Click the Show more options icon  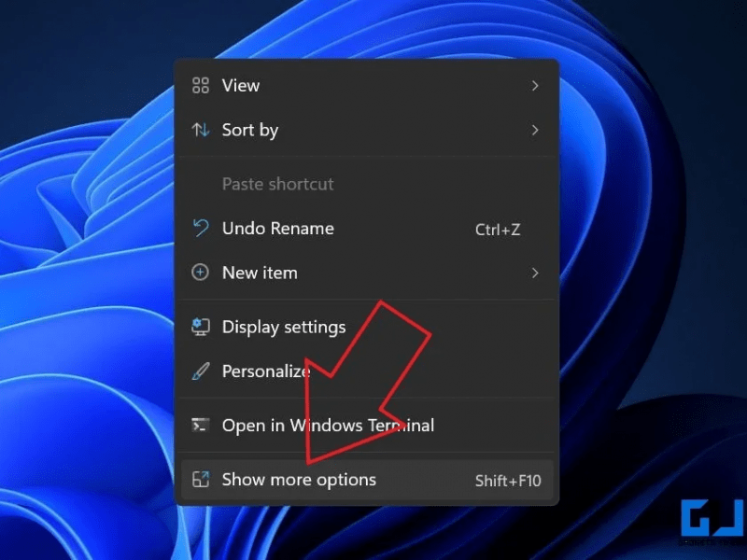point(200,479)
